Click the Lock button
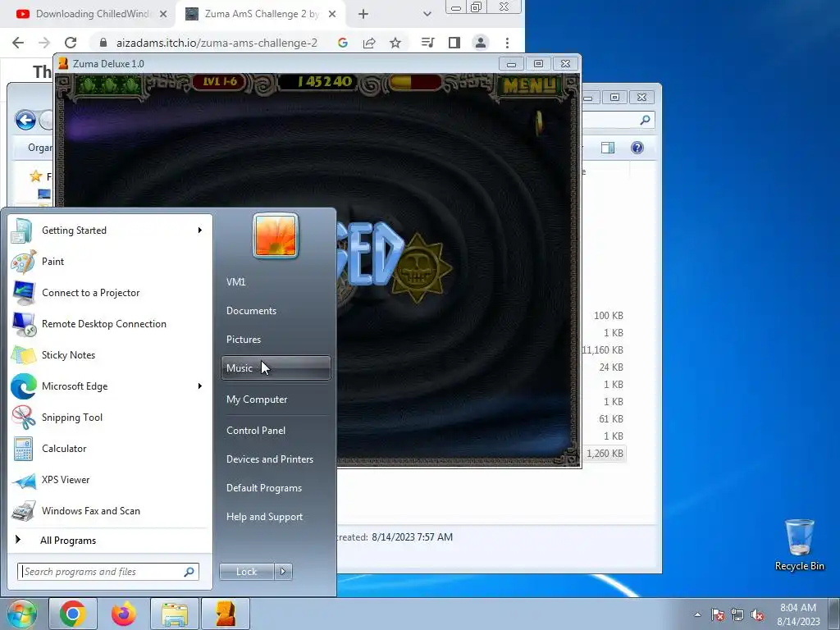840x630 pixels. point(246,572)
